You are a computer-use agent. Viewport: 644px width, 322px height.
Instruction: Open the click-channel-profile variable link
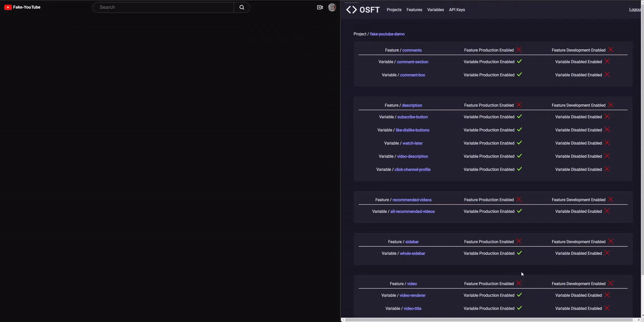[412, 169]
